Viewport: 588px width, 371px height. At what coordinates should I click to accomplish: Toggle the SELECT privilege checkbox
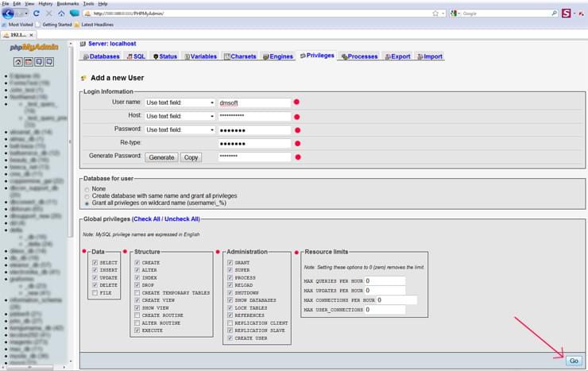(x=95, y=263)
